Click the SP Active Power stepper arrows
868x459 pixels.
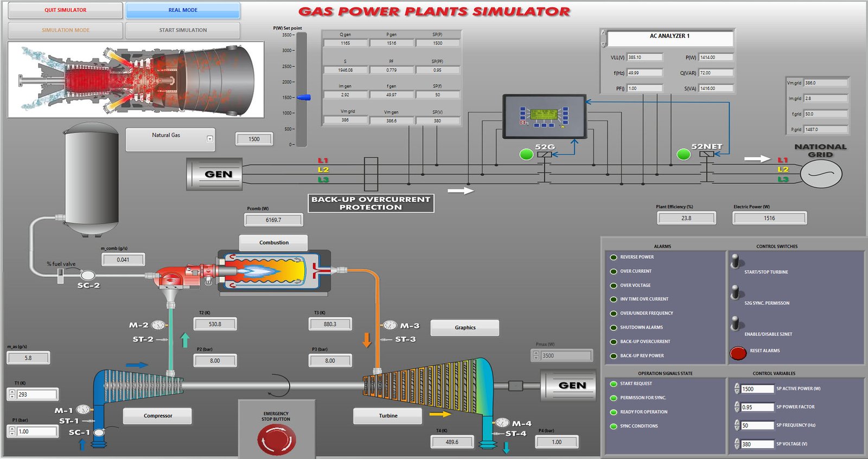(737, 389)
